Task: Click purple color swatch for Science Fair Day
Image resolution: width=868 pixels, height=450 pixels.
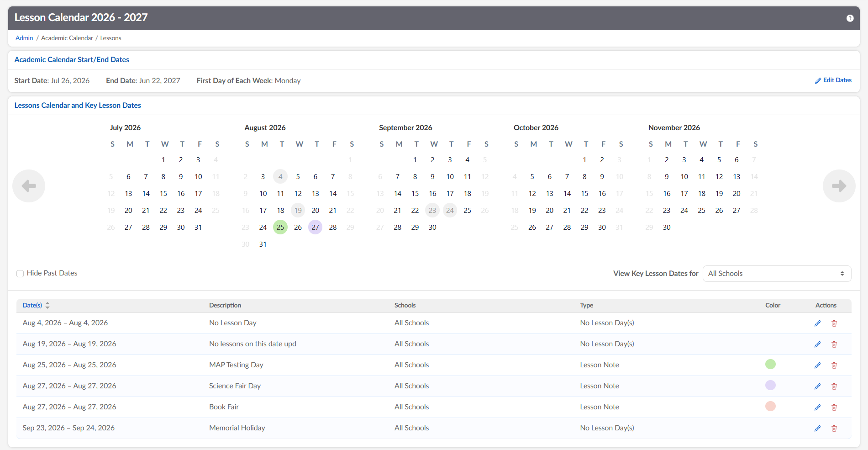Action: (x=770, y=385)
